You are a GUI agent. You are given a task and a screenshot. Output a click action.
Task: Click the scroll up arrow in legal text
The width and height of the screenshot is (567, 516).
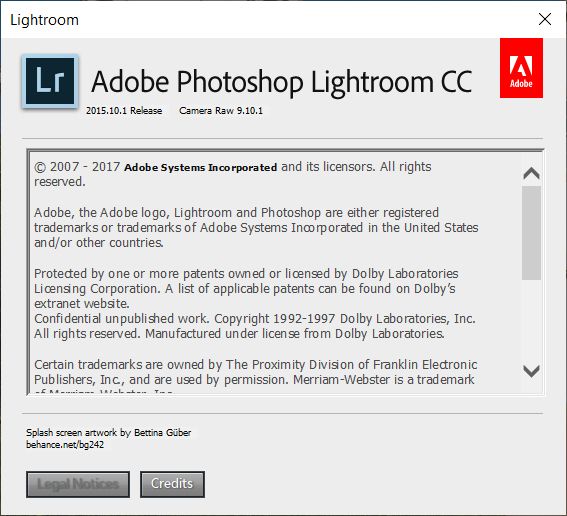pos(531,174)
